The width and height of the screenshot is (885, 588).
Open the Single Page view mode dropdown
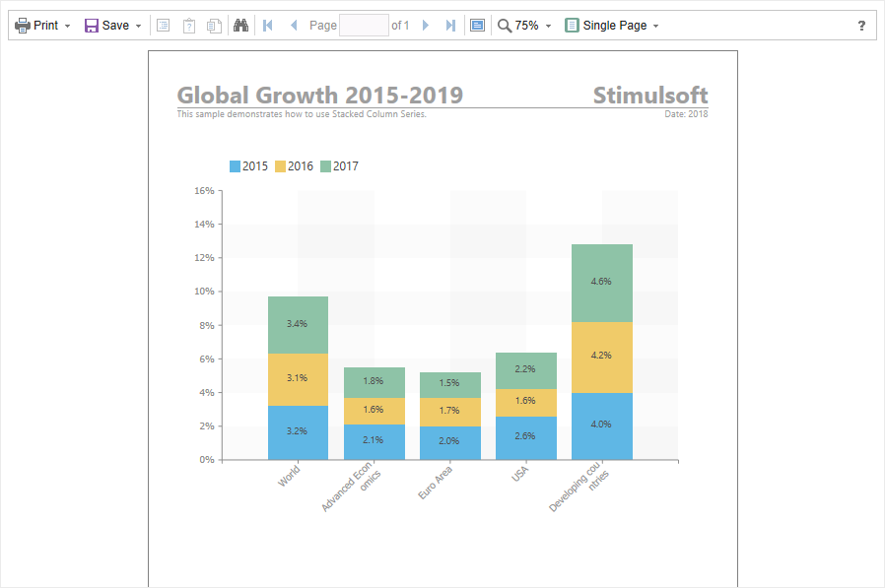pos(611,26)
